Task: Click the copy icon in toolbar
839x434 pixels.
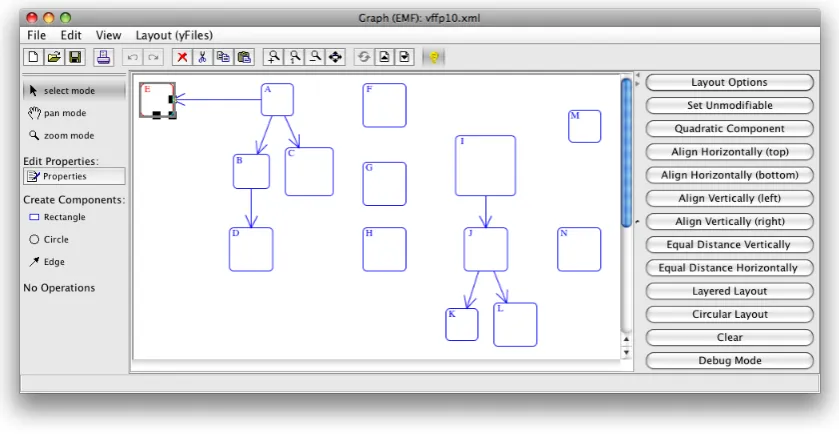Action: click(x=223, y=57)
